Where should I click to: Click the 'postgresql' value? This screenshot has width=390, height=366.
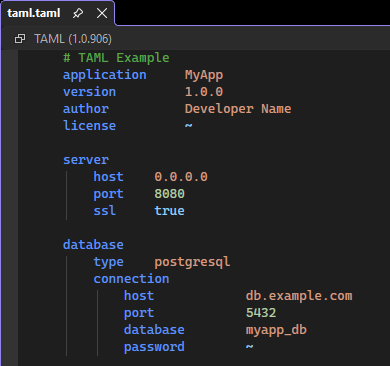click(192, 262)
